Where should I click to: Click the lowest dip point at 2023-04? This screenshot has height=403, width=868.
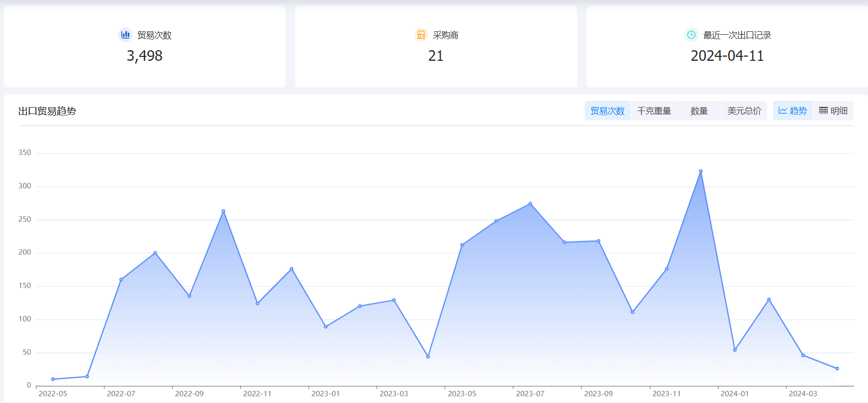(428, 357)
